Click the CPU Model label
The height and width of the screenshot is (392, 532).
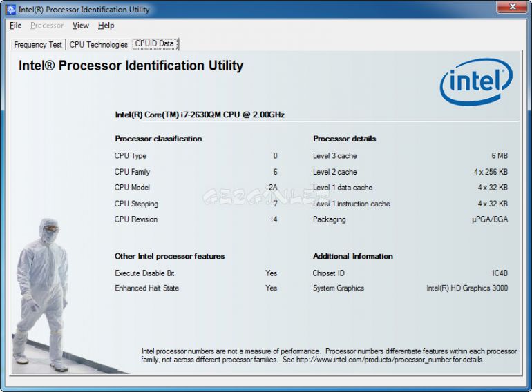(132, 187)
